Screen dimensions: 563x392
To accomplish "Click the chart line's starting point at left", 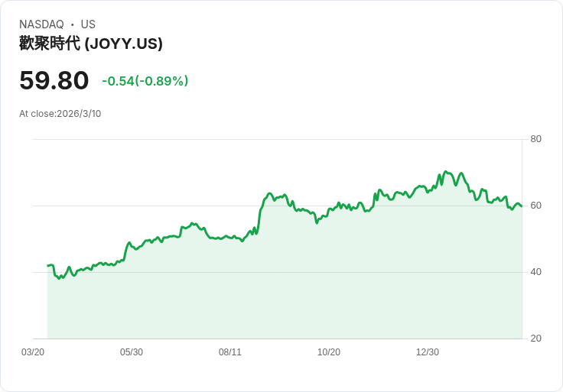I will [x=47, y=266].
